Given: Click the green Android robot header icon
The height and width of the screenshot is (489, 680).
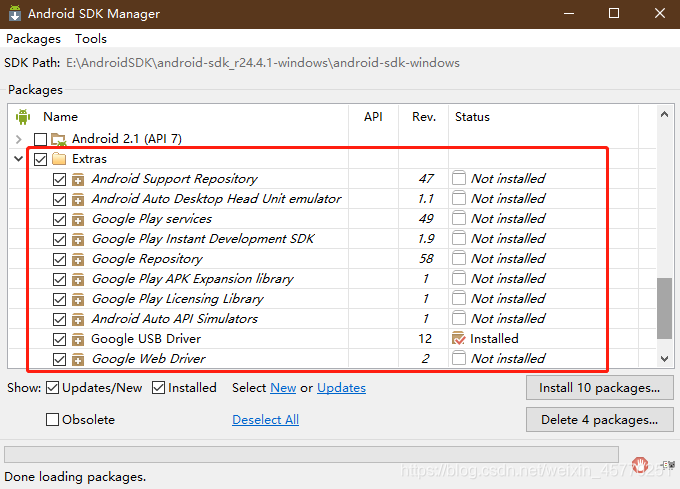Looking at the screenshot, I should pyautogui.click(x=23, y=117).
